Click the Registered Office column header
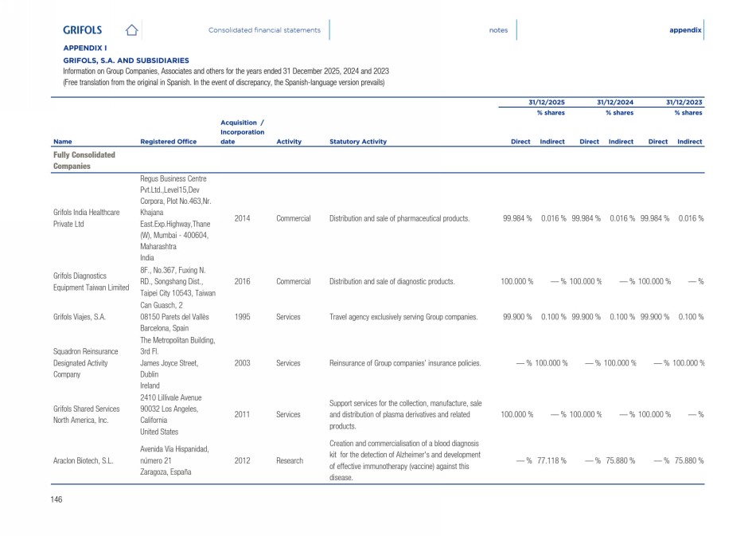This screenshot has height=536, width=756. [x=168, y=142]
